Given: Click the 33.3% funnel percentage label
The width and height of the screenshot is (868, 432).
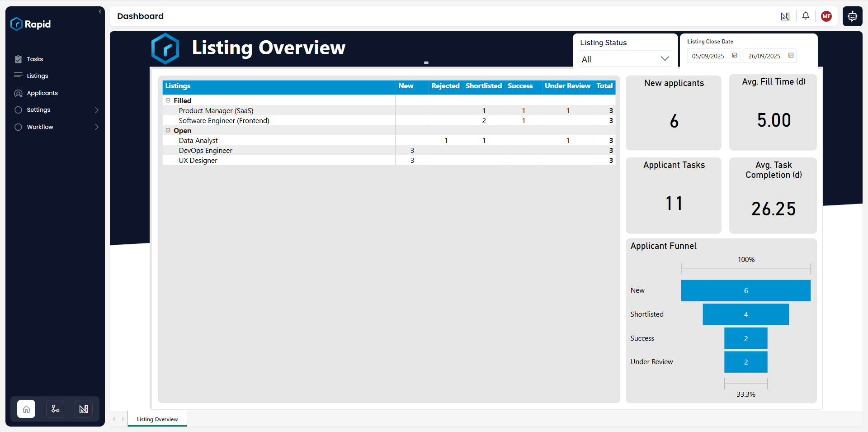Looking at the screenshot, I should 746,394.
